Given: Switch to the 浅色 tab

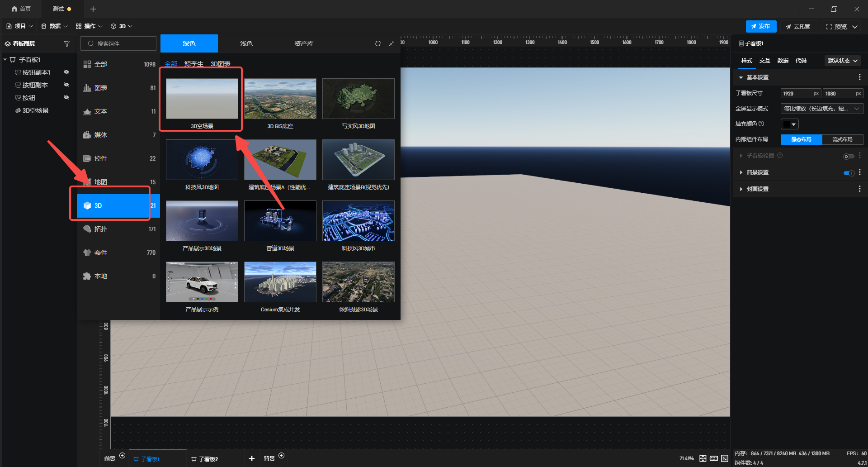Looking at the screenshot, I should (x=246, y=43).
